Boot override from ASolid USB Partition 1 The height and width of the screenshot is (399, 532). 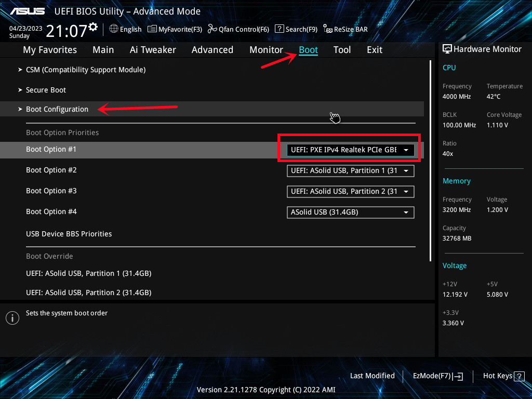tap(88, 273)
